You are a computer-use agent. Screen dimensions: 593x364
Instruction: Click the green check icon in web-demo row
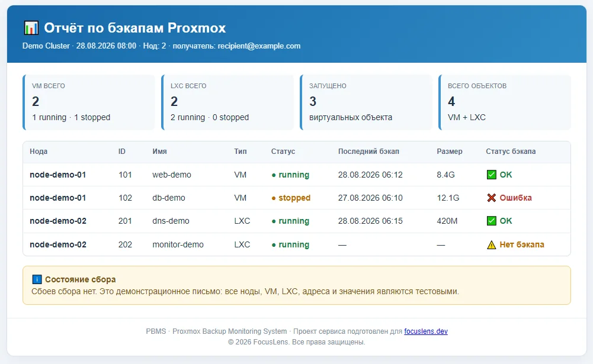[x=491, y=175]
